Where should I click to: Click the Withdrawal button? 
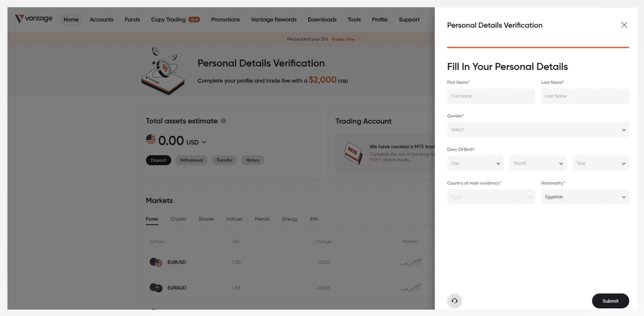[x=191, y=160]
